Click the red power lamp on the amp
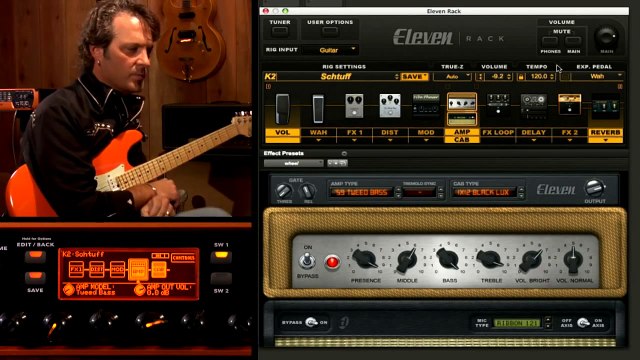The image size is (640, 360). tap(332, 262)
